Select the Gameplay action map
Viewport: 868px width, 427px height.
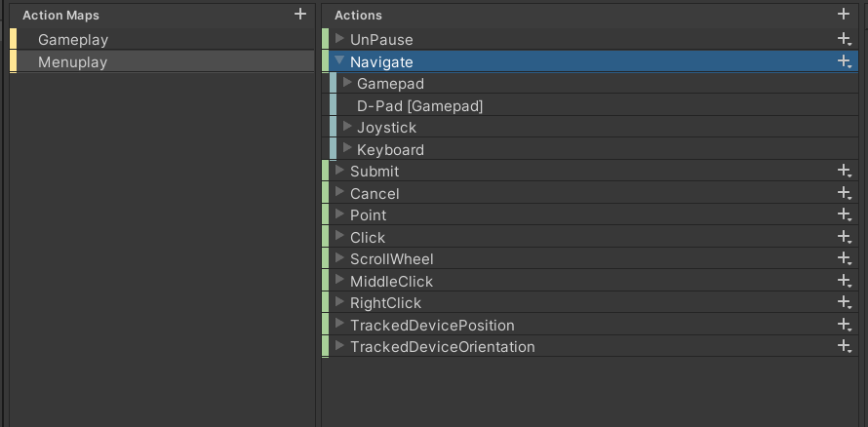point(73,40)
